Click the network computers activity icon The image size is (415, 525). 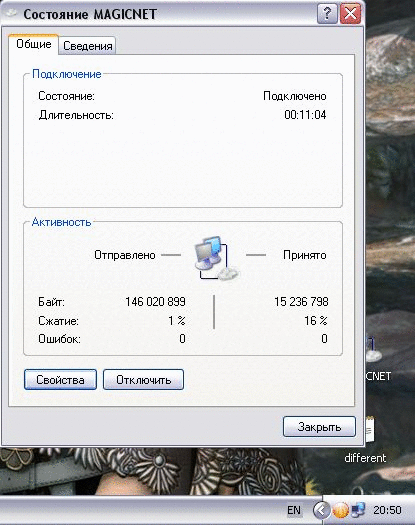pyautogui.click(x=216, y=258)
